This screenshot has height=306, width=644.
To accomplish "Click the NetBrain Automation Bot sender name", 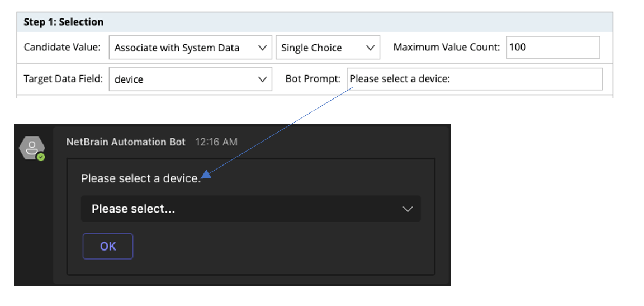I will [126, 142].
